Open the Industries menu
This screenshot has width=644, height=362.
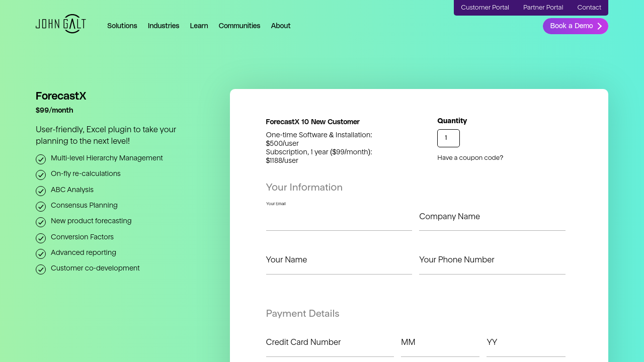pos(164,26)
